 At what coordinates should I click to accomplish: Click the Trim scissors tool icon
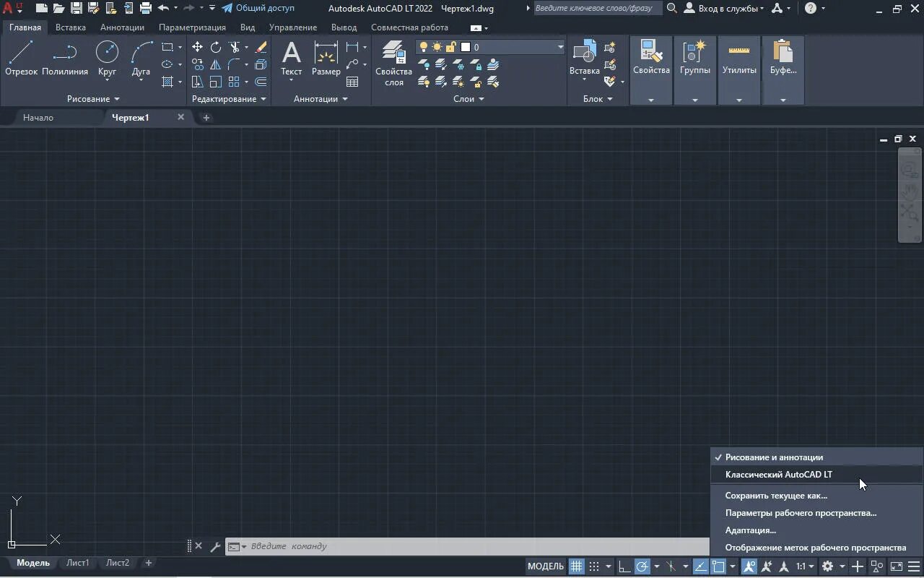pos(234,47)
